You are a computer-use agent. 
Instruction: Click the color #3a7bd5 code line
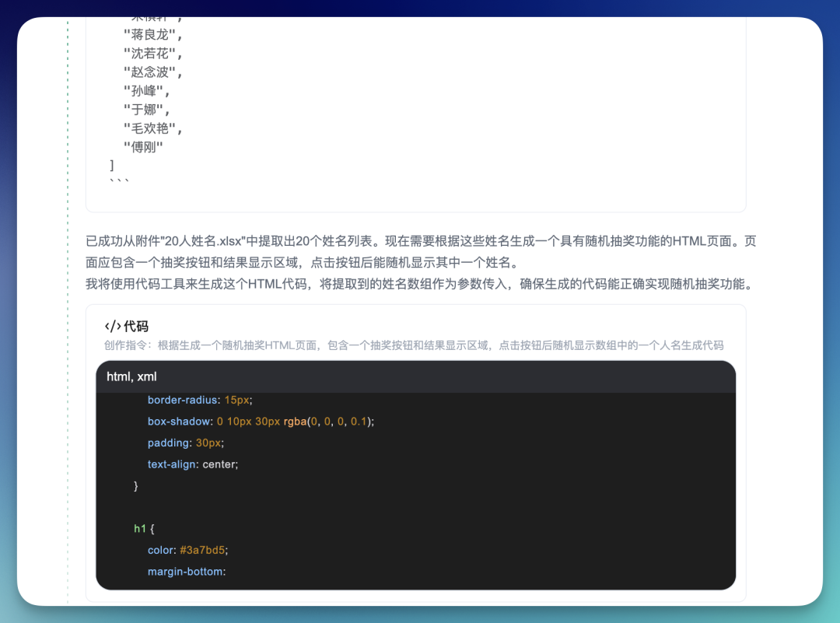[188, 550]
